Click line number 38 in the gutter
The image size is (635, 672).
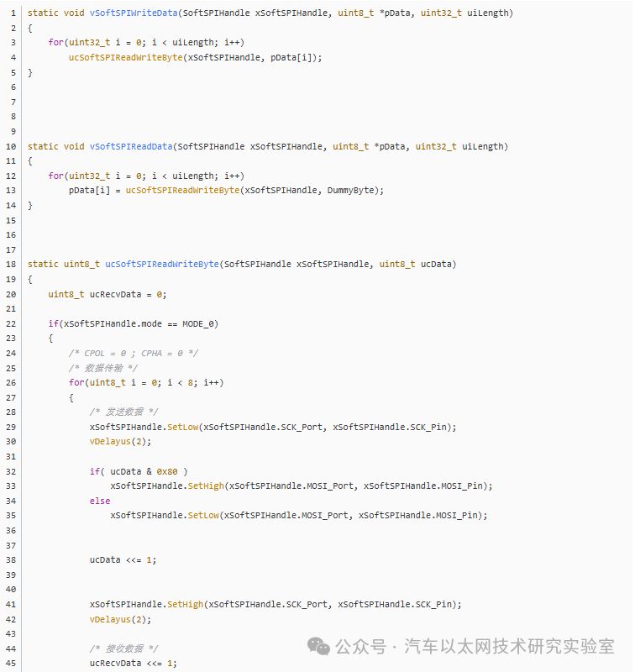(11, 559)
